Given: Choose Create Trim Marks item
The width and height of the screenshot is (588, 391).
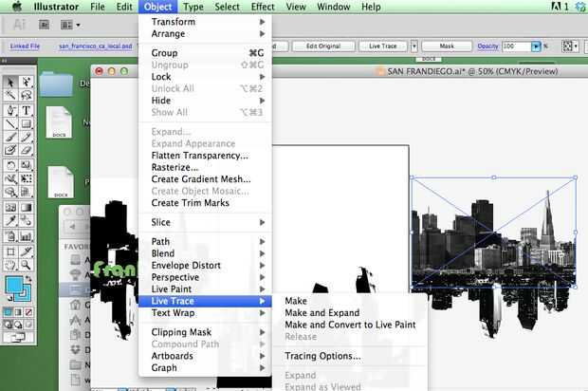Looking at the screenshot, I should [x=205, y=203].
